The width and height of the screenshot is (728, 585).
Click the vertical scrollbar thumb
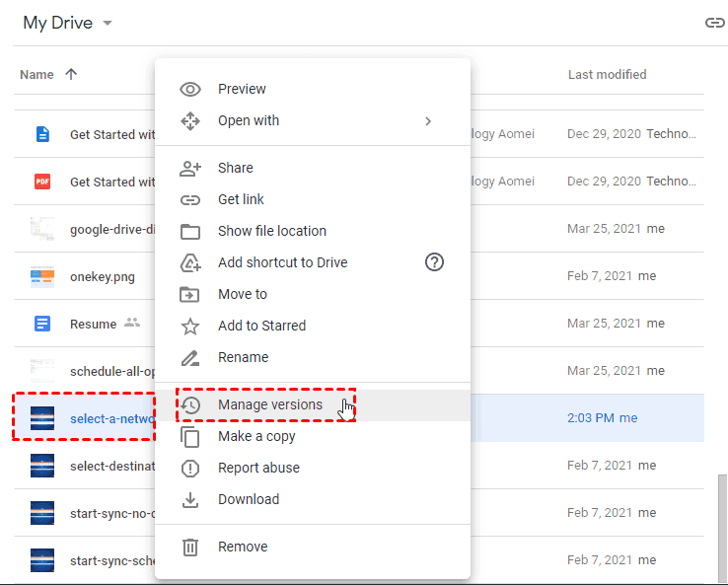[724, 528]
